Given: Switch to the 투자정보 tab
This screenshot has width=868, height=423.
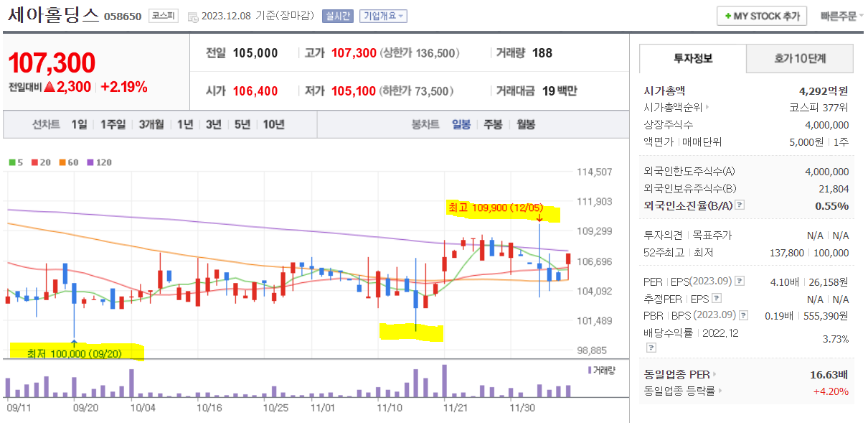Looking at the screenshot, I should 693,58.
